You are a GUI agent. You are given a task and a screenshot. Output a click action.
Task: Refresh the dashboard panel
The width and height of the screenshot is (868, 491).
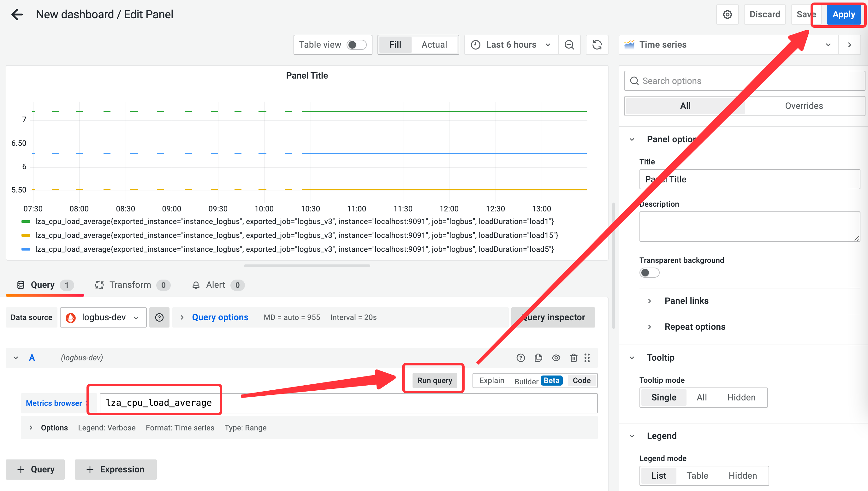point(597,45)
